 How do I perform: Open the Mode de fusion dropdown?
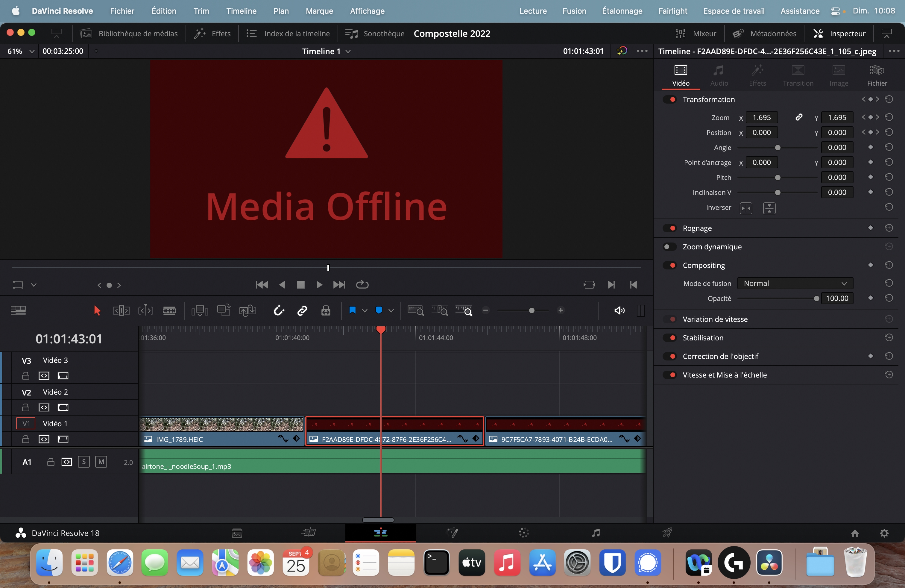[795, 283]
